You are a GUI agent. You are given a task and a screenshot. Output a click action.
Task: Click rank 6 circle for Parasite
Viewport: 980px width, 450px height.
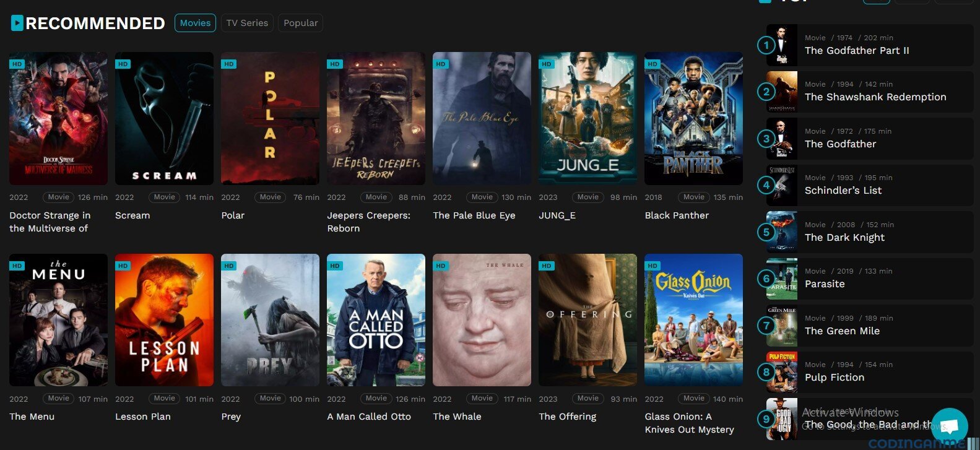pyautogui.click(x=766, y=279)
